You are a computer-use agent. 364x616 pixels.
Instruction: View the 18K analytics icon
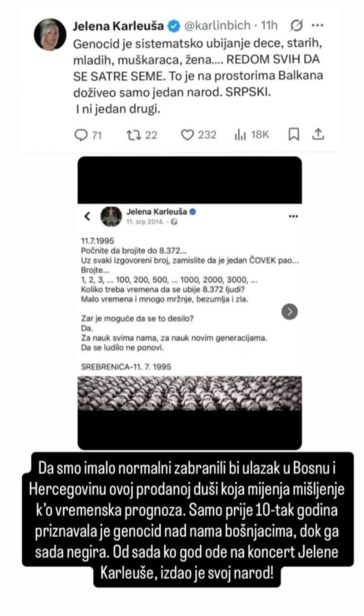pyautogui.click(x=240, y=135)
